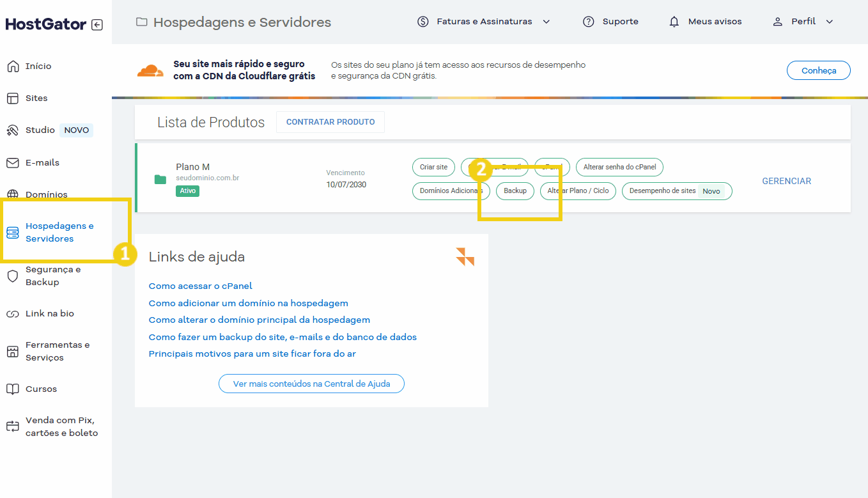Click the Criar site button
Image resolution: width=868 pixels, height=498 pixels.
coord(433,167)
